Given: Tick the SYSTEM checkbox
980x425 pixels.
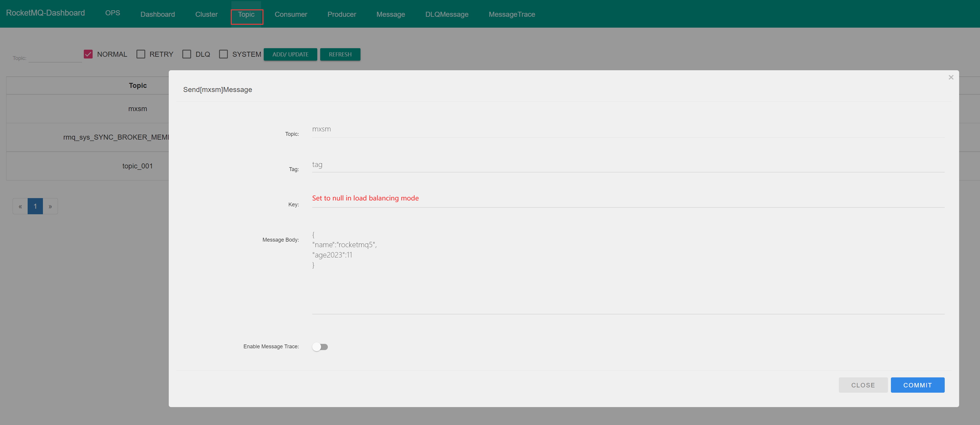Looking at the screenshot, I should 223,54.
